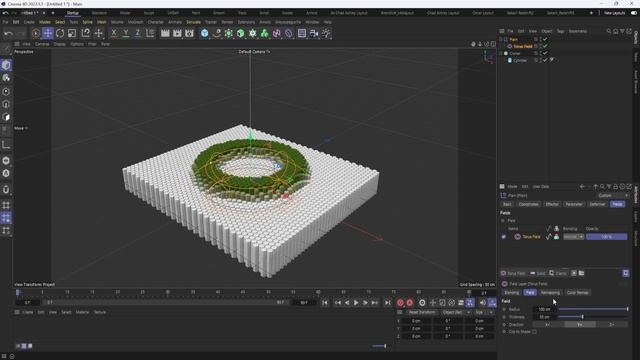Open the MoGraph menu
Image resolution: width=640 pixels, height=360 pixels.
coord(136,22)
